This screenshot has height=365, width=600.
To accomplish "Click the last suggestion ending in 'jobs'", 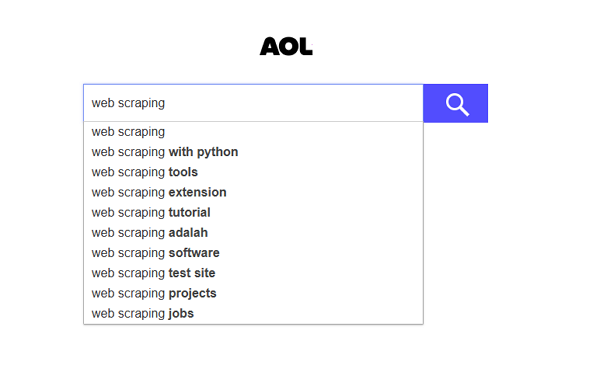I will coord(253,314).
